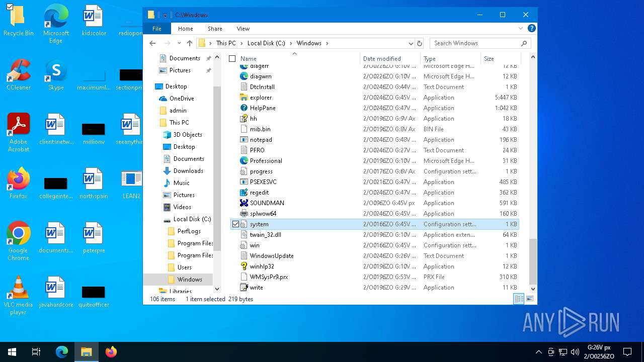Open the explorer application file icon
The height and width of the screenshot is (362, 644).
click(244, 98)
